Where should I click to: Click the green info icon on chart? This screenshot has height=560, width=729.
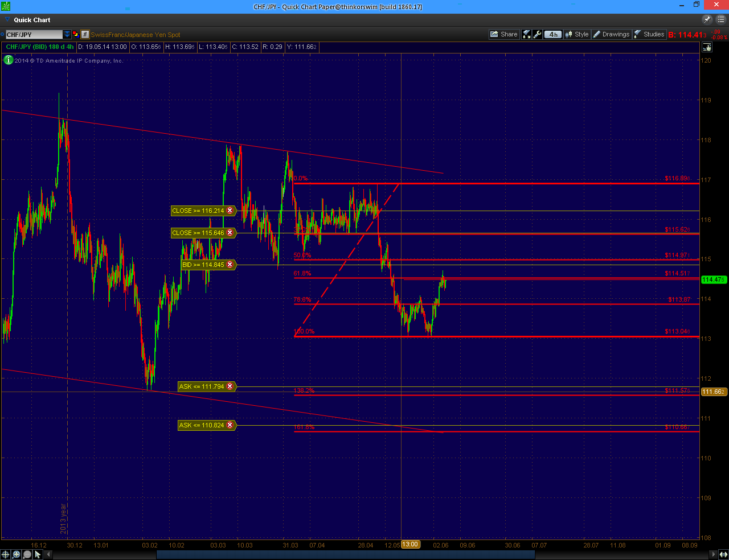(x=9, y=60)
